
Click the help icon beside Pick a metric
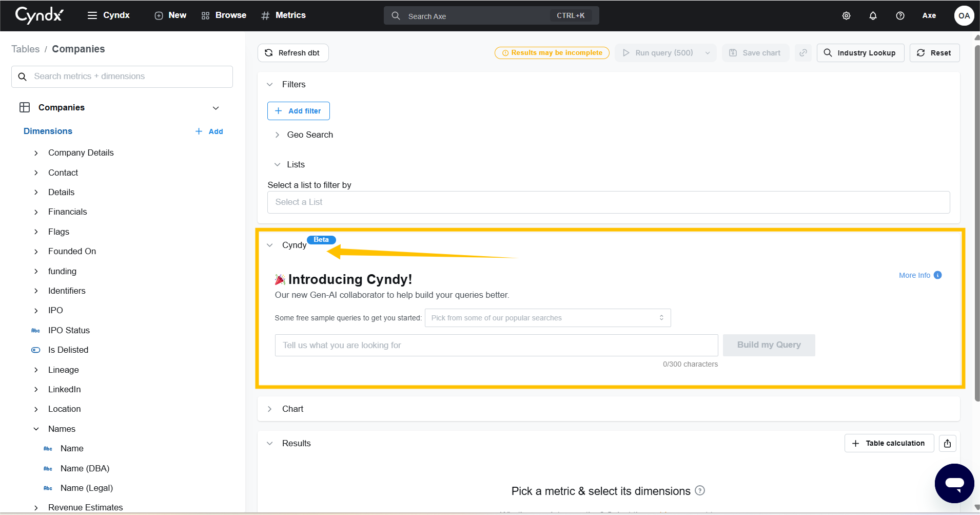click(700, 491)
